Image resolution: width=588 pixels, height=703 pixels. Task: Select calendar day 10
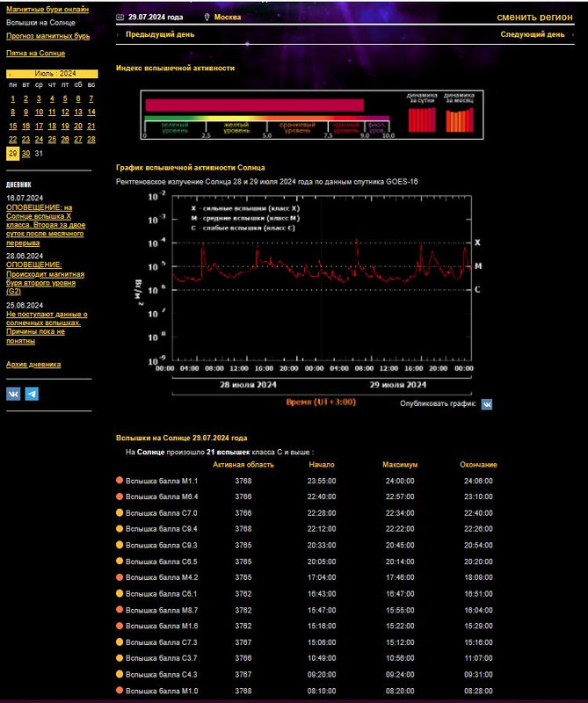point(39,112)
